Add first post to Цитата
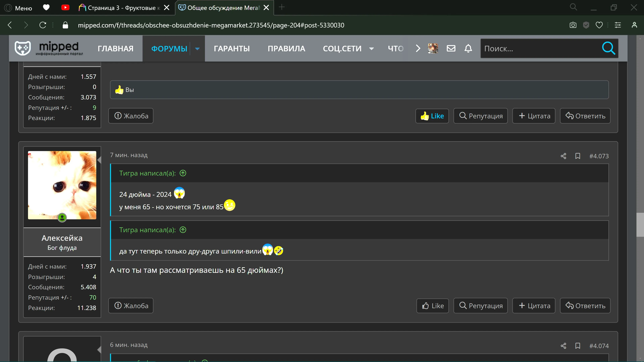 [x=534, y=116]
